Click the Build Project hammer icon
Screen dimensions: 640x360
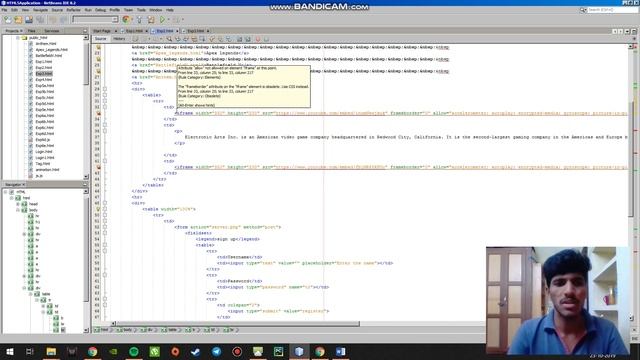(x=140, y=19)
